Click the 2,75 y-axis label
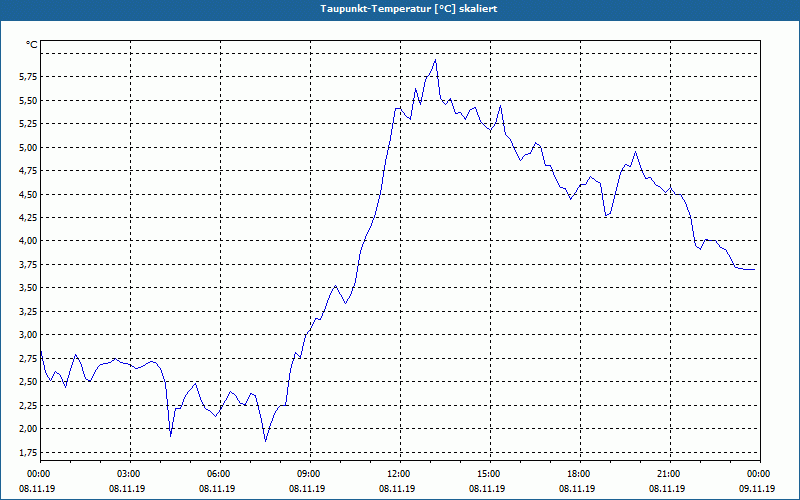Screen dimensions: 800x500 pos(29,359)
